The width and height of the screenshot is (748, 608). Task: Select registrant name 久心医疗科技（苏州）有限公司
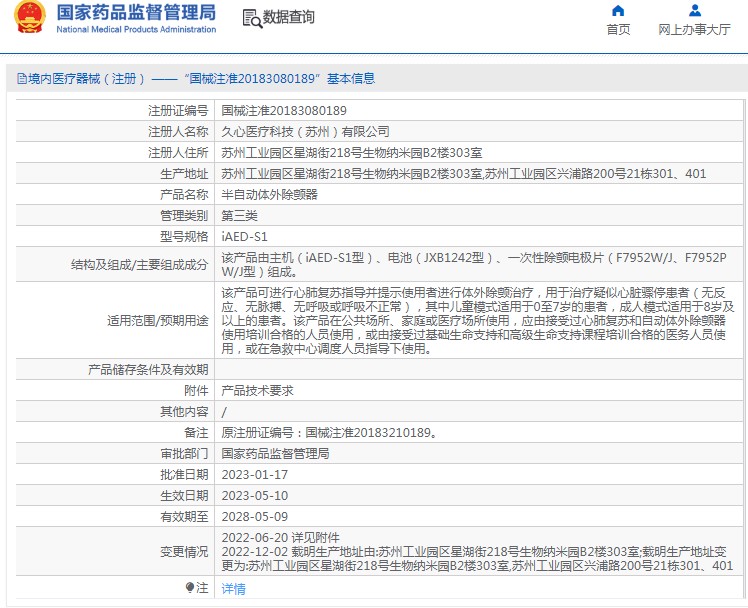coord(305,132)
